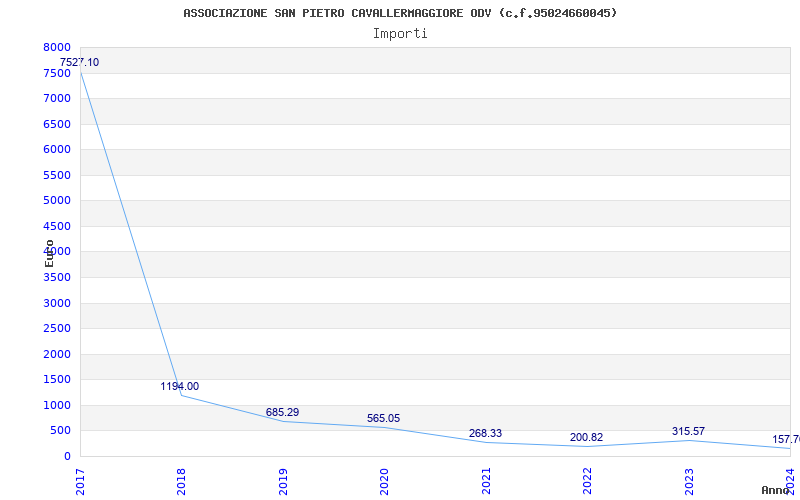Click the 1000 y-axis tick label
The width and height of the screenshot is (800, 500).
[57, 405]
